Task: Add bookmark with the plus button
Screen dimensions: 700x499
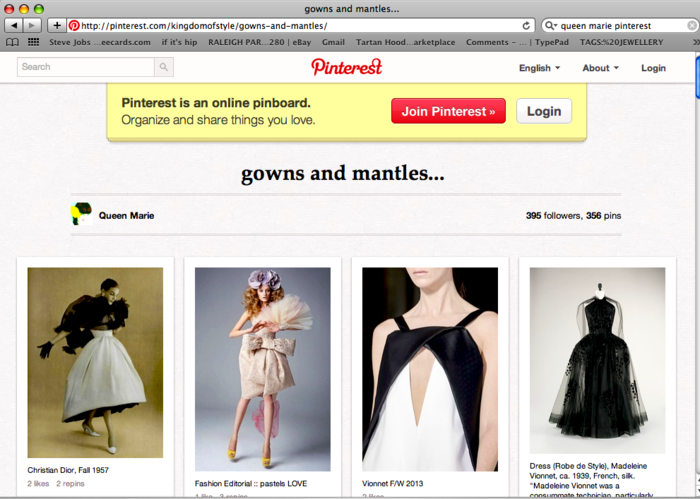Action: pos(57,25)
